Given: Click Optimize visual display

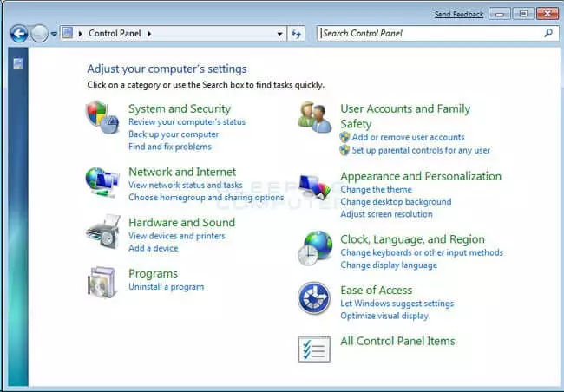Looking at the screenshot, I should [384, 316].
